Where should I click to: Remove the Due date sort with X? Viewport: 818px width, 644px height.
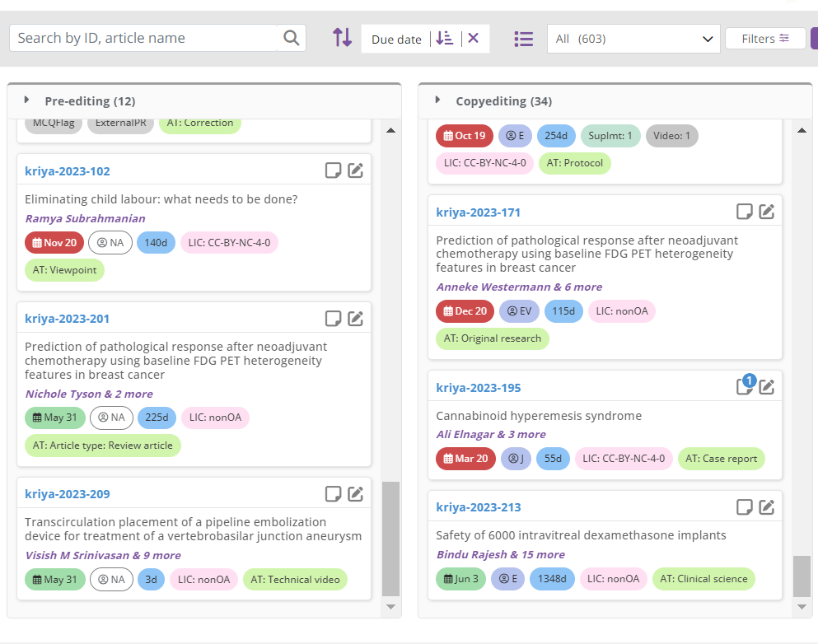473,38
